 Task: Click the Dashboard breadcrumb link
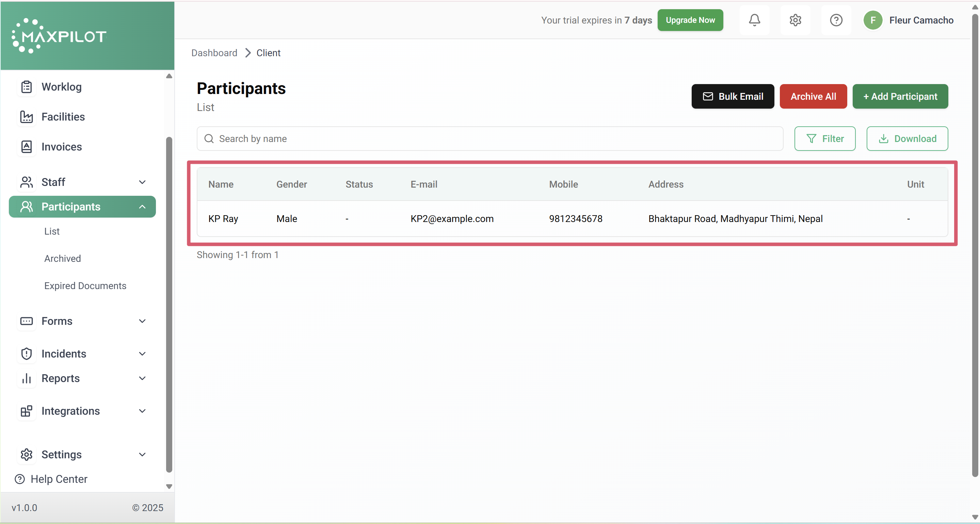[x=214, y=53]
